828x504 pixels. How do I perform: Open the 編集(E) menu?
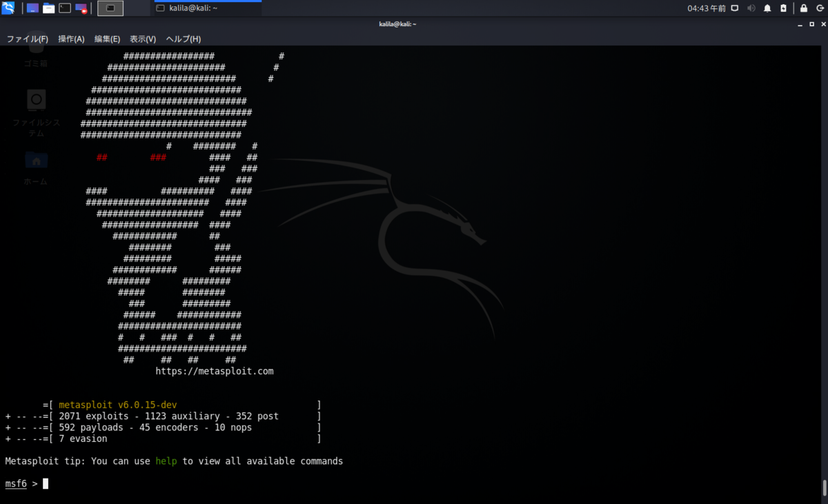(x=107, y=39)
